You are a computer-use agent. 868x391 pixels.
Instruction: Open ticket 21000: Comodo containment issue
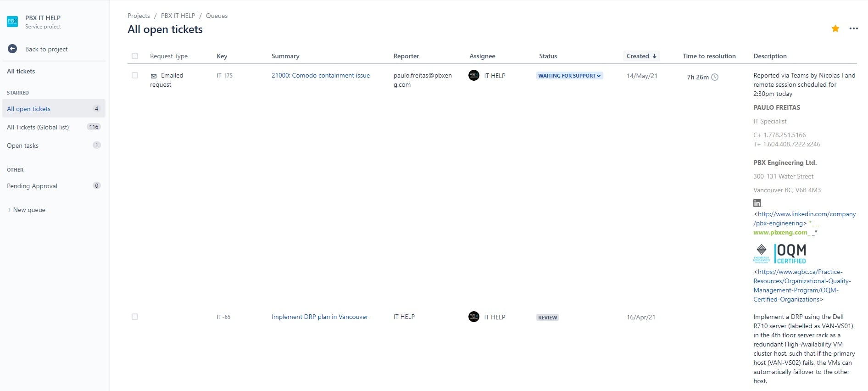coord(321,75)
